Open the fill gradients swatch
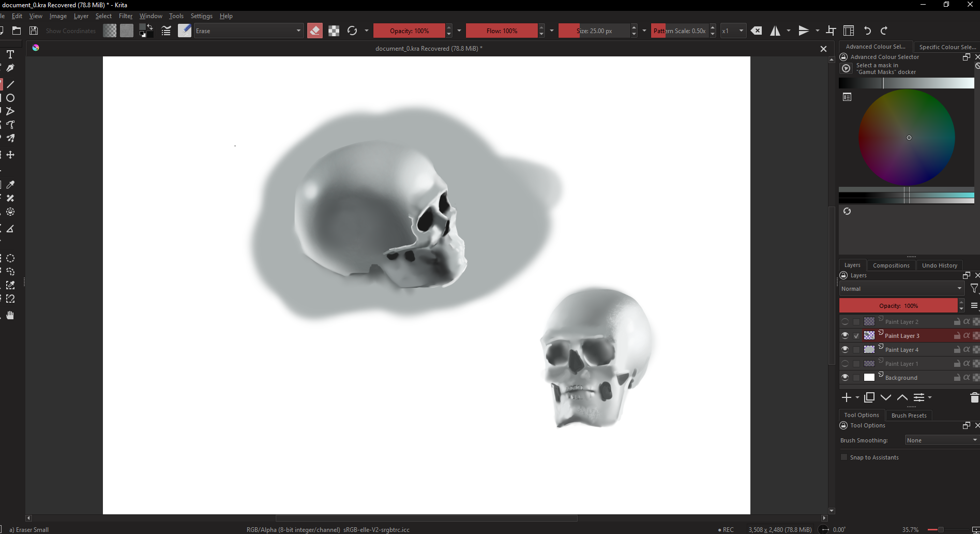980x534 pixels. (x=110, y=31)
